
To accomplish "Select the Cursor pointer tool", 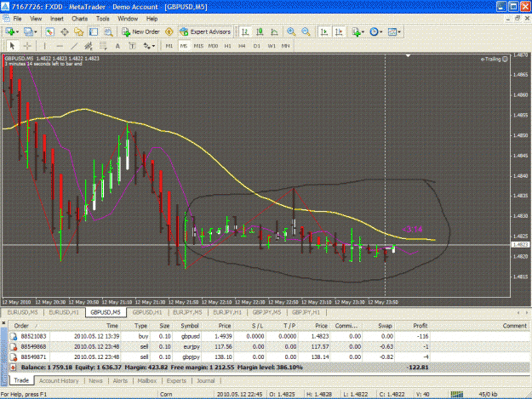I will [13, 46].
